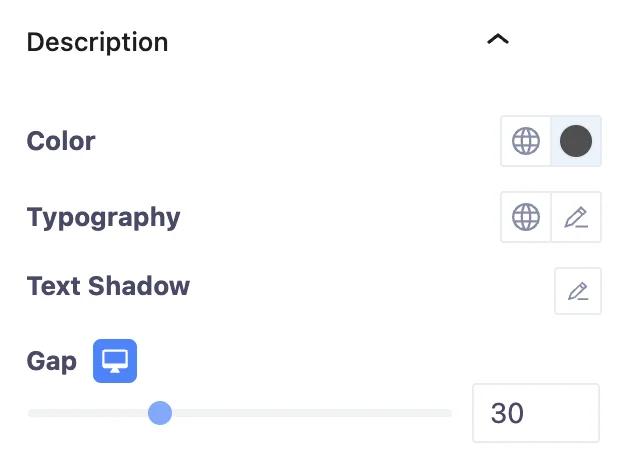The height and width of the screenshot is (466, 634).
Task: Edit Text Shadow with the pencil icon
Action: [578, 291]
